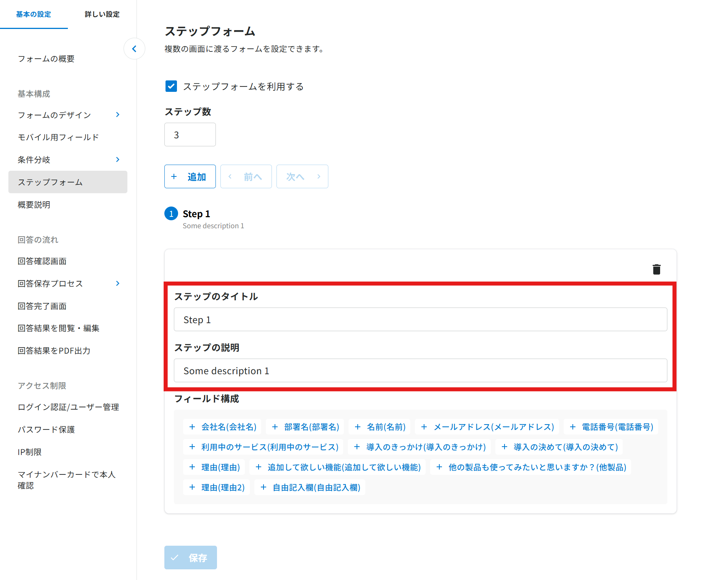Open ログイン認証/ユーザー管理 settings

(68, 407)
